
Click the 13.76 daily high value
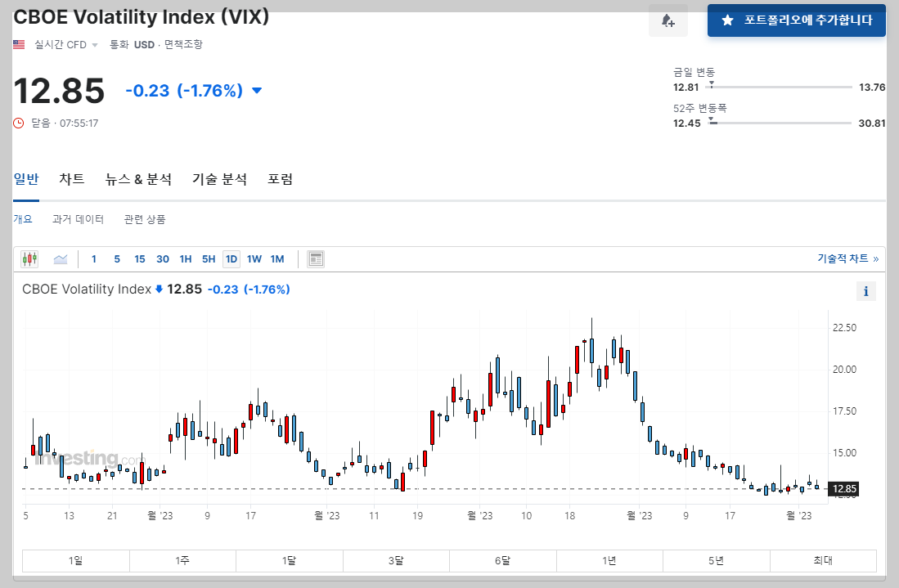tap(871, 88)
